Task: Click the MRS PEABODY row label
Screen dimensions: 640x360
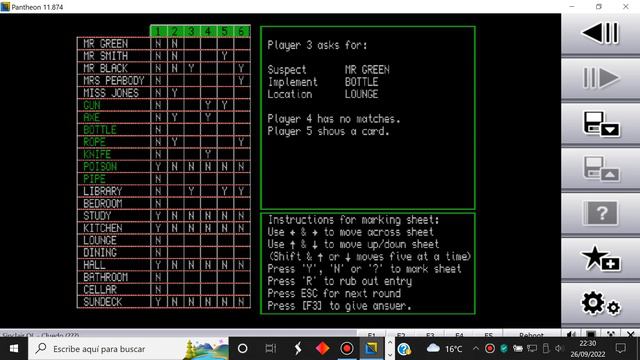Action: click(x=114, y=80)
